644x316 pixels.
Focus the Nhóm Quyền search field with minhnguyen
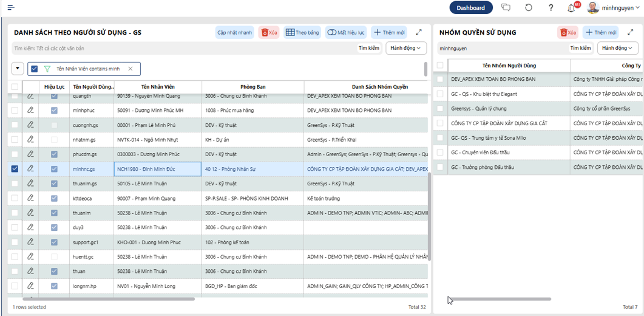[x=502, y=48]
